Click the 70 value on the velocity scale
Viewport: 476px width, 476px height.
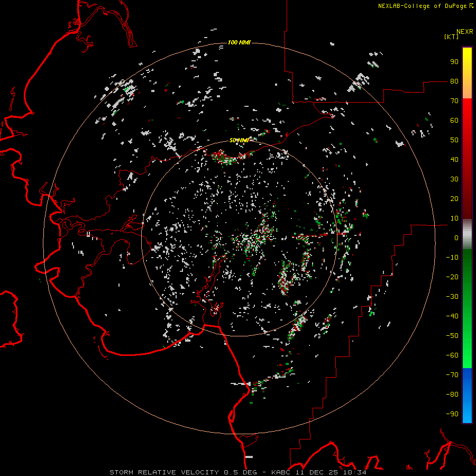454,101
